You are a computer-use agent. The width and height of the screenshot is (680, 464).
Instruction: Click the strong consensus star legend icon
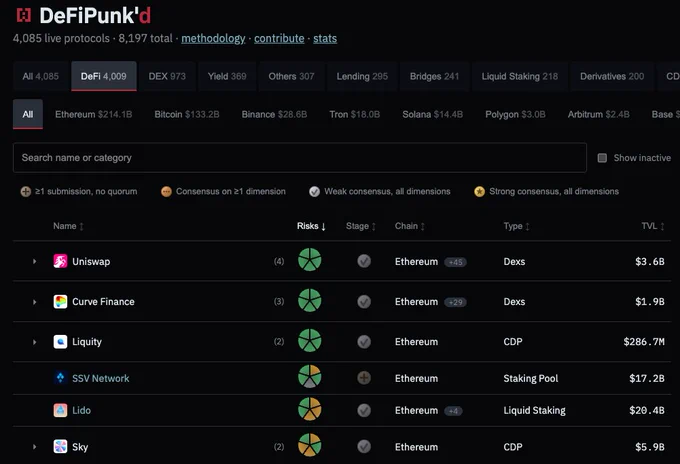[479, 191]
